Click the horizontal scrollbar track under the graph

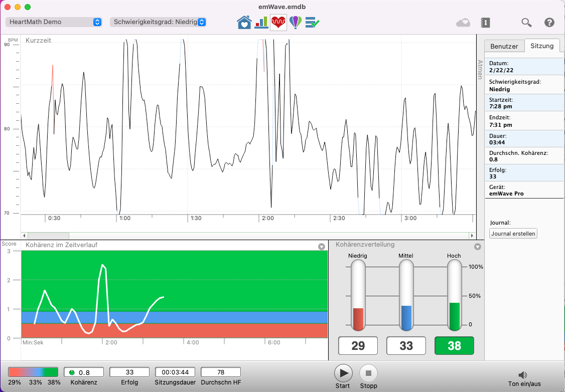click(x=248, y=236)
